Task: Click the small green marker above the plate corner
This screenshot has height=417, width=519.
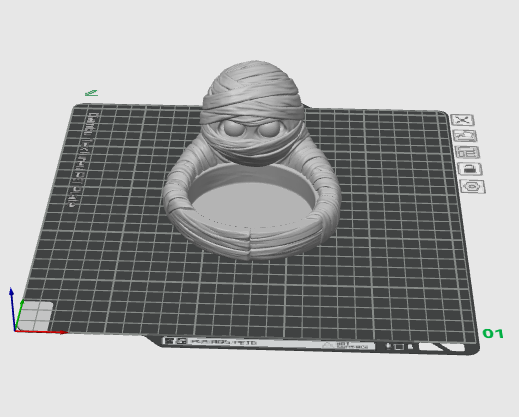Action: tap(91, 93)
